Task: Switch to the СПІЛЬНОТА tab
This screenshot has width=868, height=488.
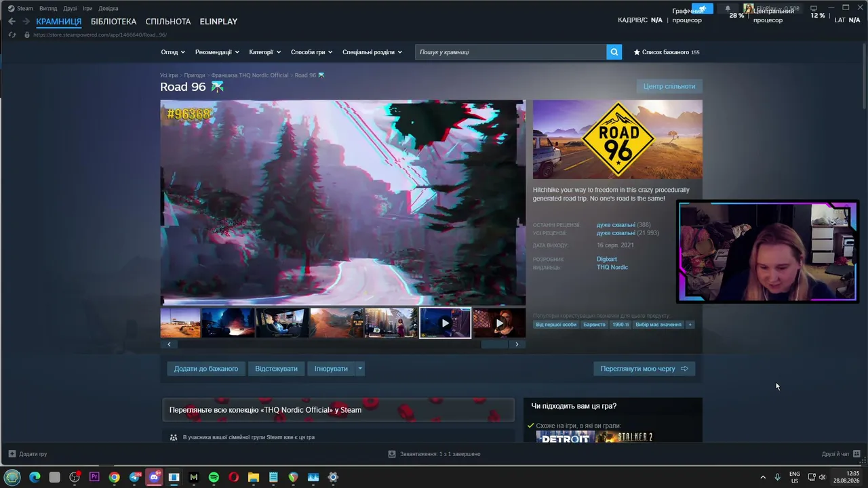Action: click(168, 22)
